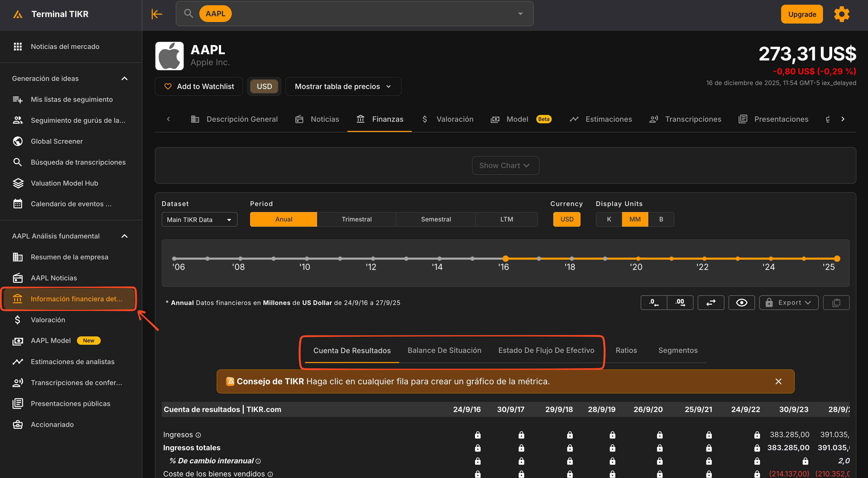Click the swap columns order icon

tap(711, 302)
